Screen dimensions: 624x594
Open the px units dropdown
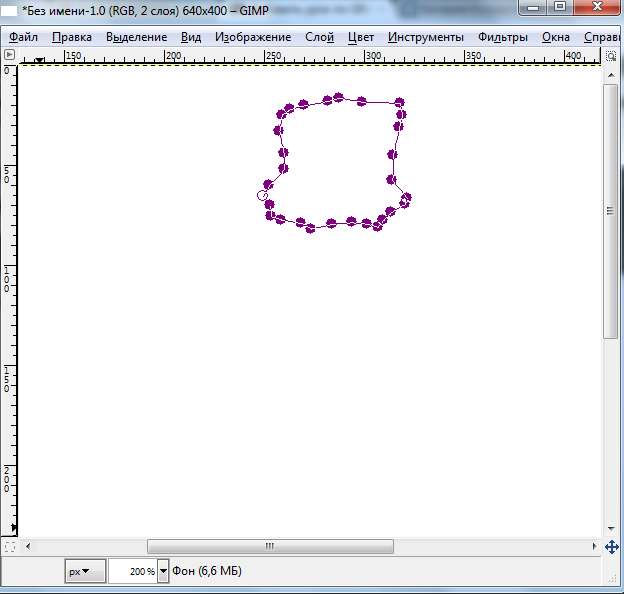[x=85, y=571]
